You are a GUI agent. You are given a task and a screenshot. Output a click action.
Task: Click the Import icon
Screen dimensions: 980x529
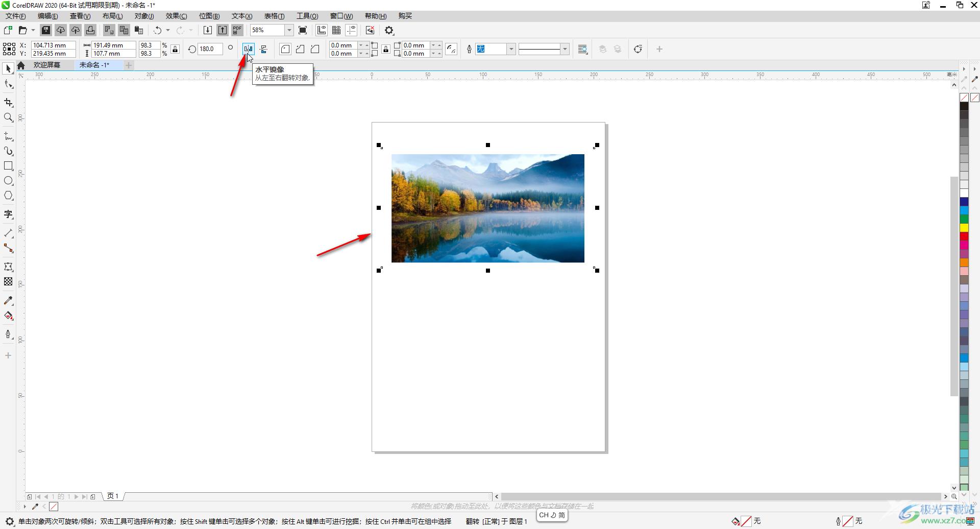[208, 30]
